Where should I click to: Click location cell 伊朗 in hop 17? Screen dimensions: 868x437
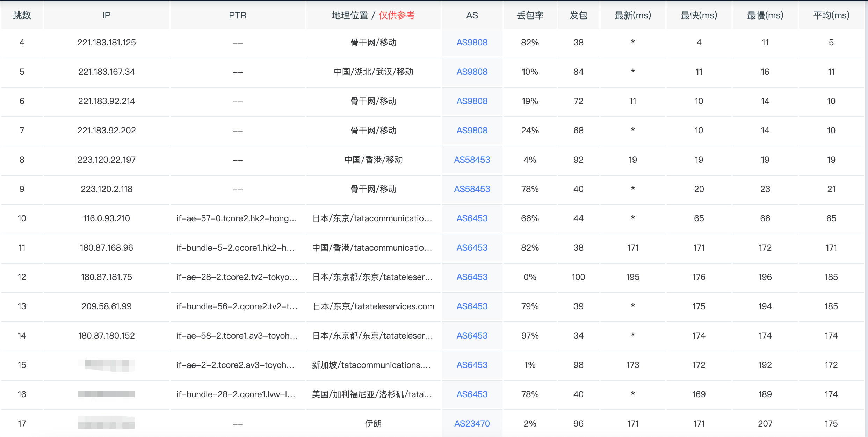pos(373,424)
